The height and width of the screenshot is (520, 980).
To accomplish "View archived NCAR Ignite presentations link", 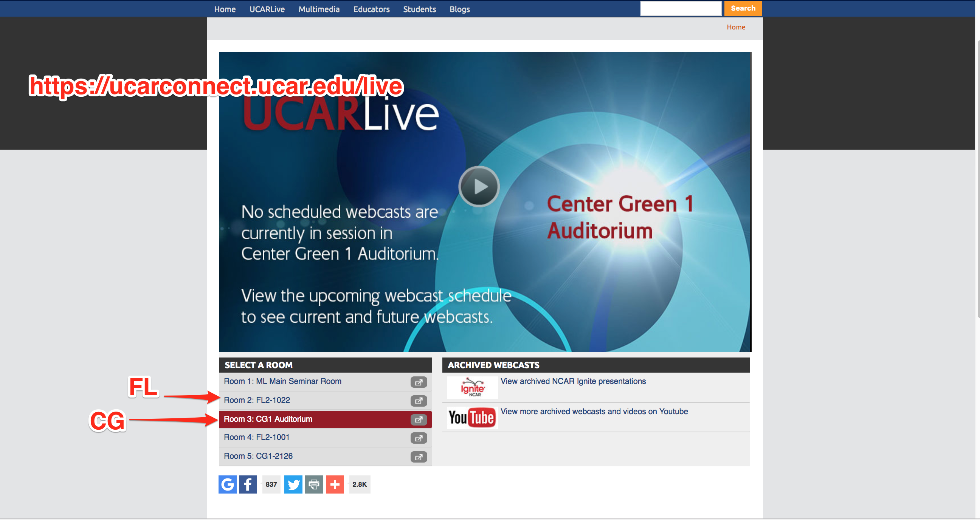I will coord(573,381).
